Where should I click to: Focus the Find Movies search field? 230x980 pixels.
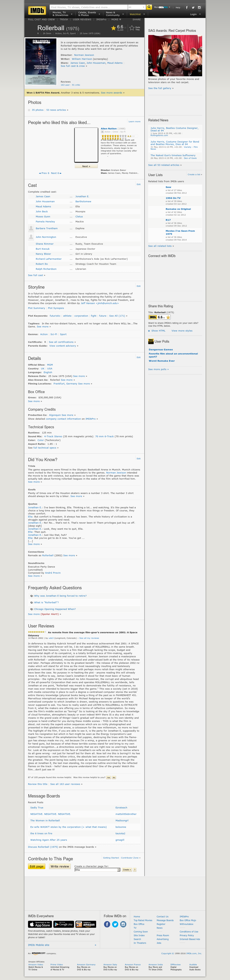pyautogui.click(x=88, y=7)
